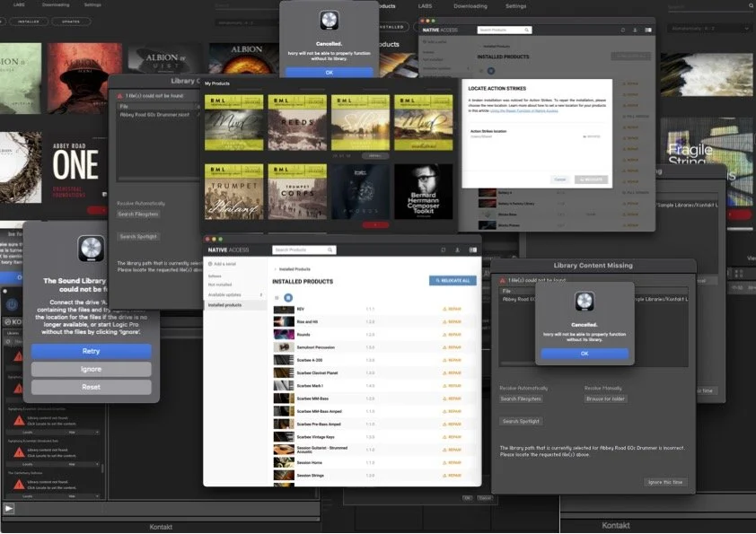Click Repair for Scarbee Mark I
The image size is (756, 534).
453,386
